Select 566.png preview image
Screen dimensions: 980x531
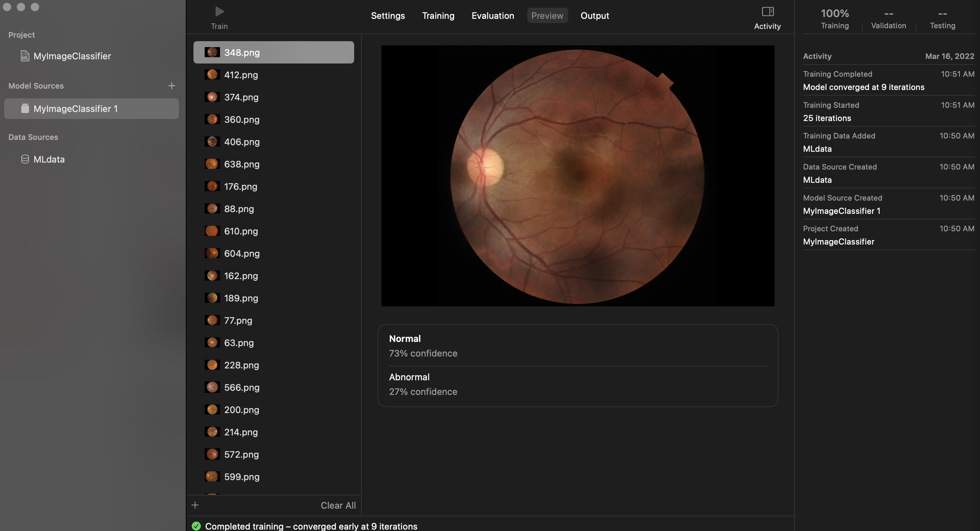(242, 387)
